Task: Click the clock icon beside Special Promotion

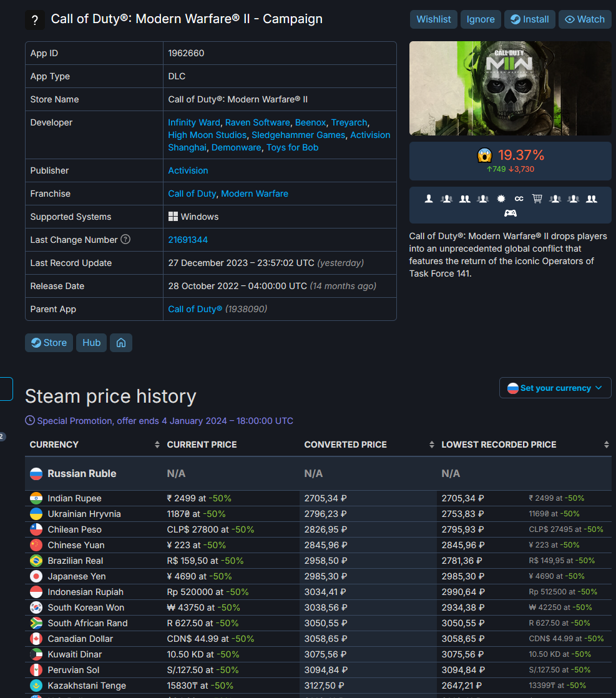Action: (30, 421)
